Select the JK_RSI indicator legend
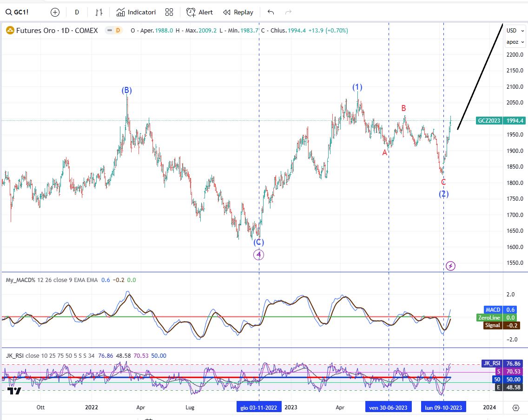528x420 pixels. point(15,355)
